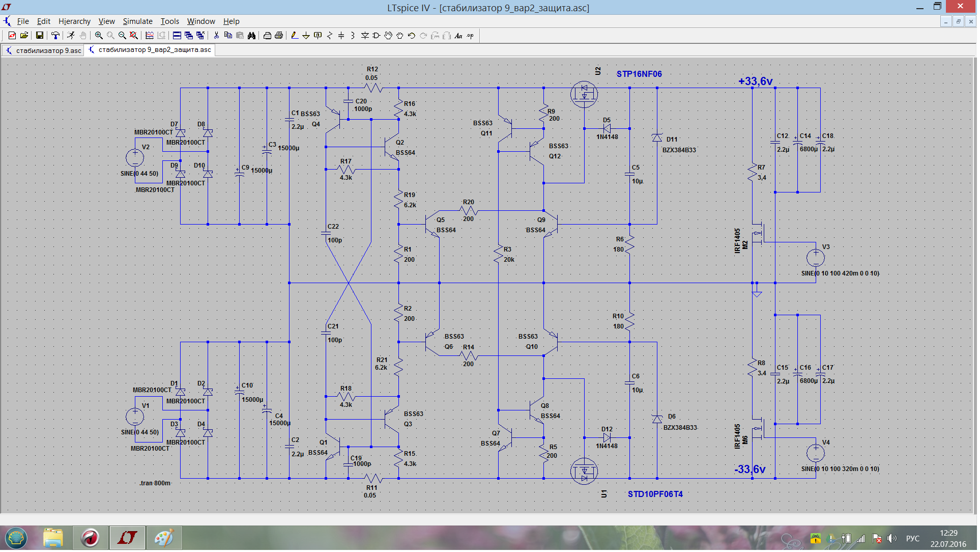Viewport: 980px width, 552px height.
Task: Open the Simulate menu
Action: pos(137,21)
